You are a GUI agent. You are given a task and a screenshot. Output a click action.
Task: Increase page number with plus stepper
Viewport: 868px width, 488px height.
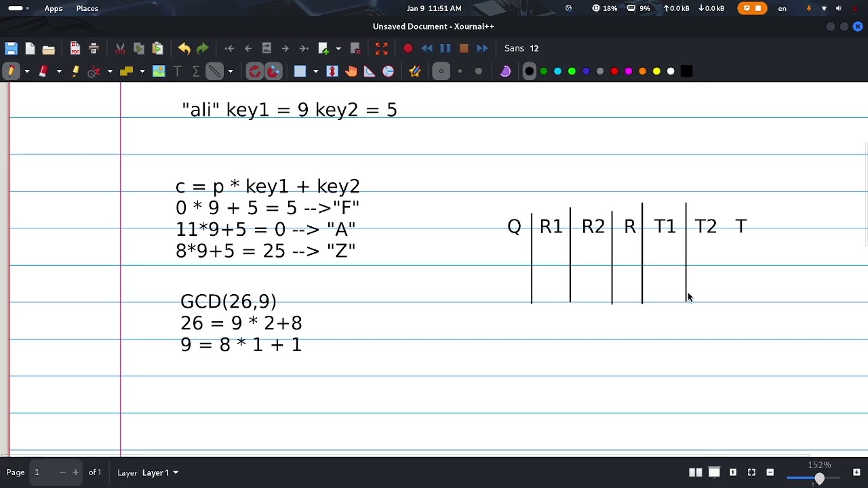click(75, 472)
